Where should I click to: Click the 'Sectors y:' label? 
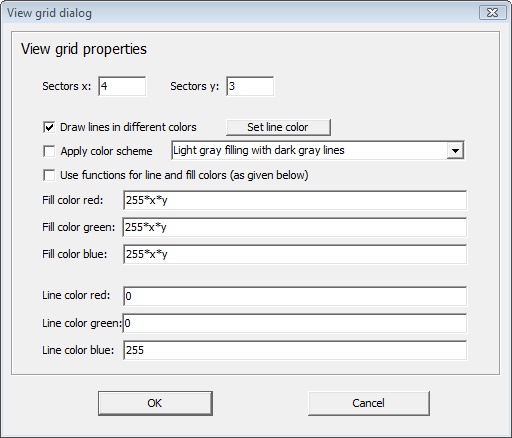(x=195, y=86)
